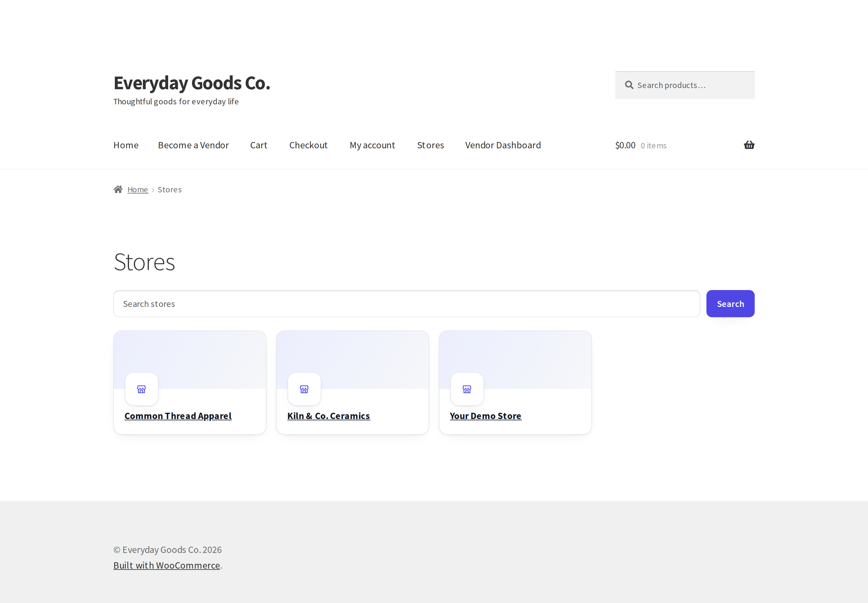Viewport: 868px width, 603px height.
Task: Open the Home menu item
Action: 126,145
